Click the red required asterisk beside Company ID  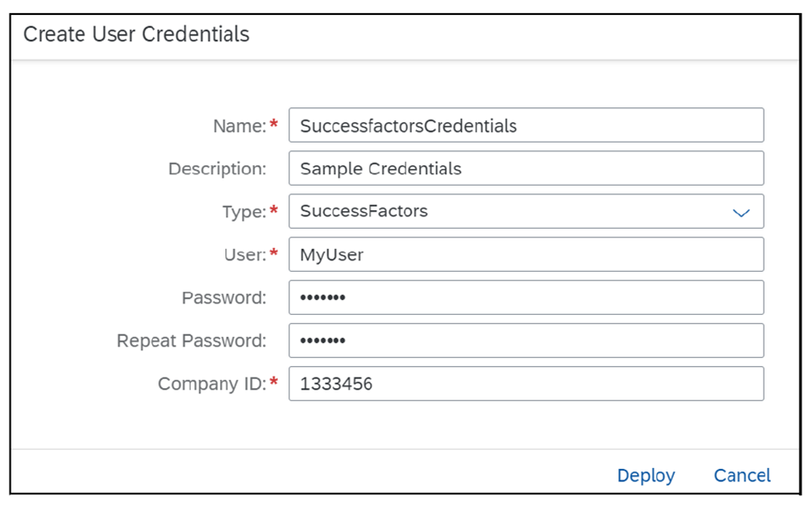274,382
